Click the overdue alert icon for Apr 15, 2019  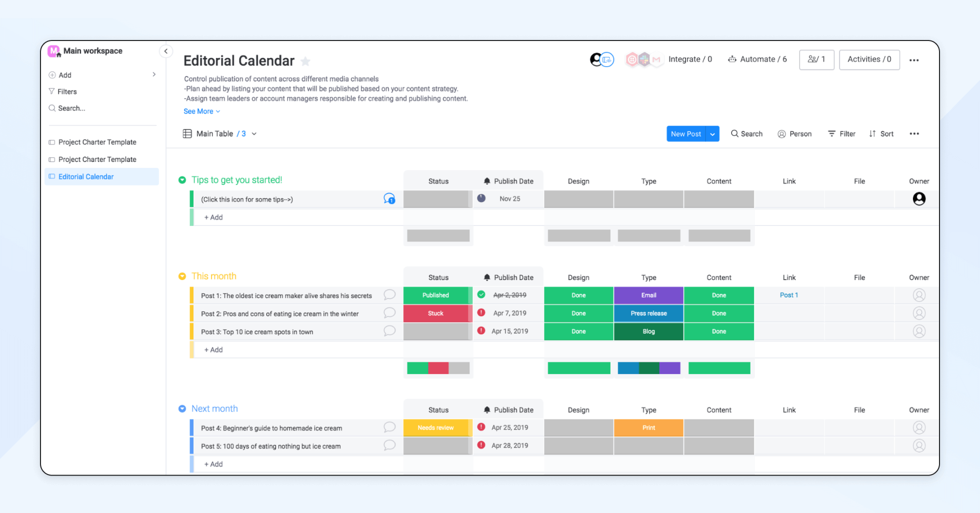click(481, 330)
